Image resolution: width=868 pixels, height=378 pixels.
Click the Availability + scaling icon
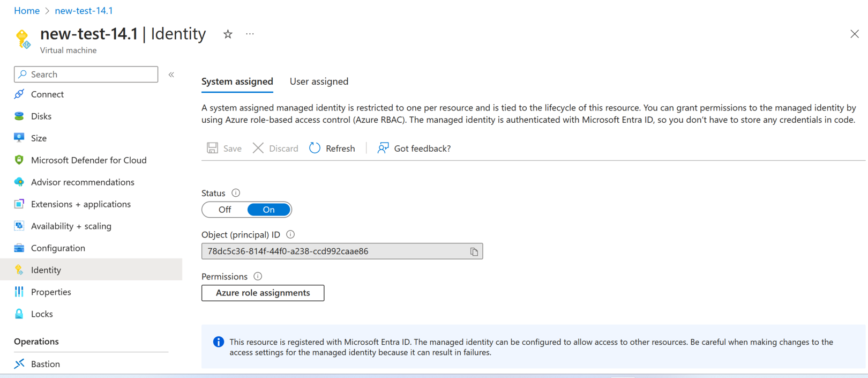tap(19, 226)
